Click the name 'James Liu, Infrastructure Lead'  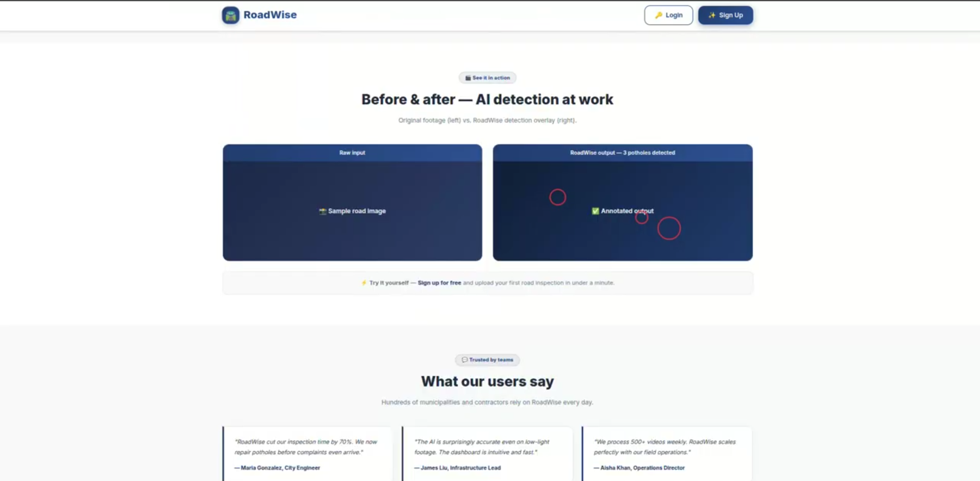point(460,468)
